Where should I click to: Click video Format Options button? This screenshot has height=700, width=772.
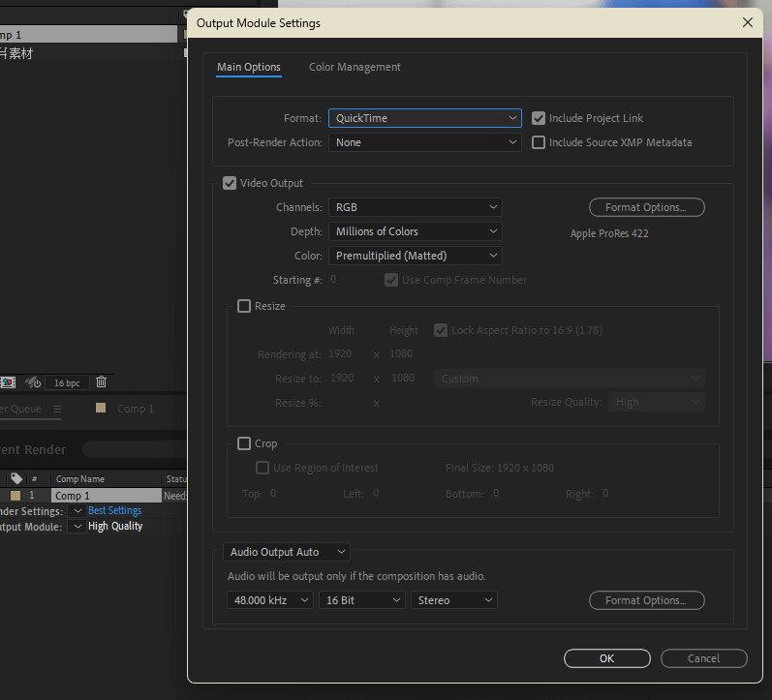point(646,207)
